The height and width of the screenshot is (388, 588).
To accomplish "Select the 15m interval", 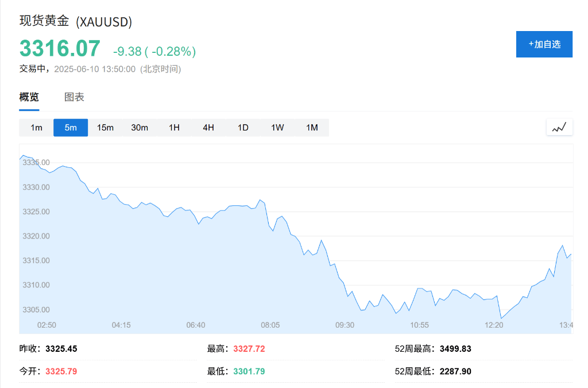I will pos(106,128).
